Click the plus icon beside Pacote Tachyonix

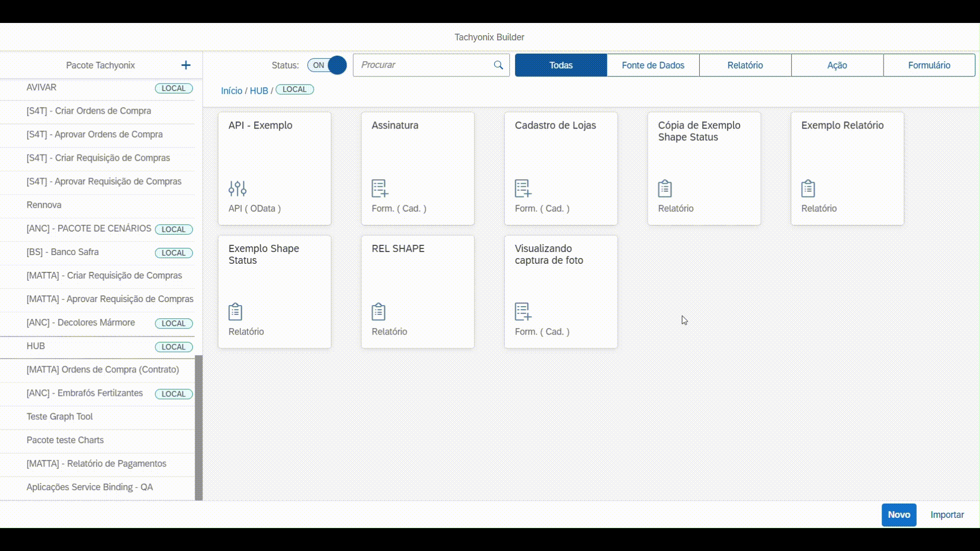[186, 65]
